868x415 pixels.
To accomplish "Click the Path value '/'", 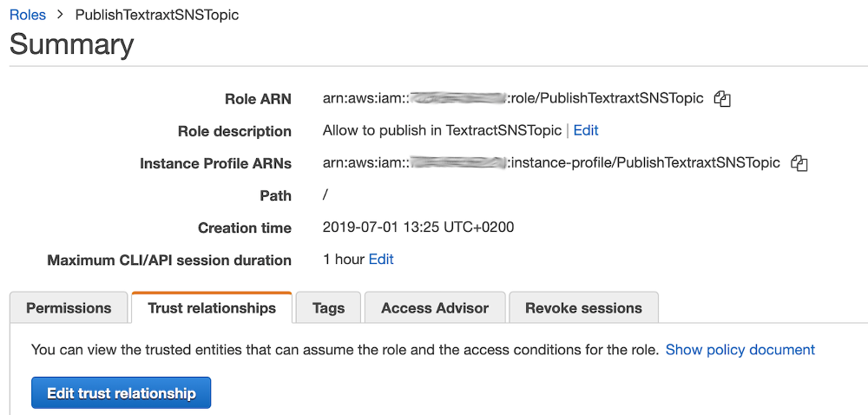I will [x=325, y=194].
